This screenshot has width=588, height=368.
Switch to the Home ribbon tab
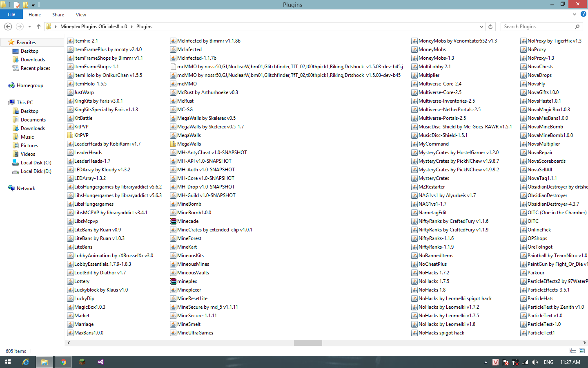pos(35,15)
